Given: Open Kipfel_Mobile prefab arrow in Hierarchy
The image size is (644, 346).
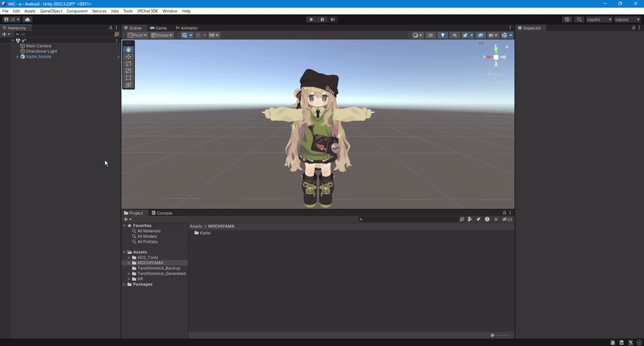Looking at the screenshot, I should [118, 56].
